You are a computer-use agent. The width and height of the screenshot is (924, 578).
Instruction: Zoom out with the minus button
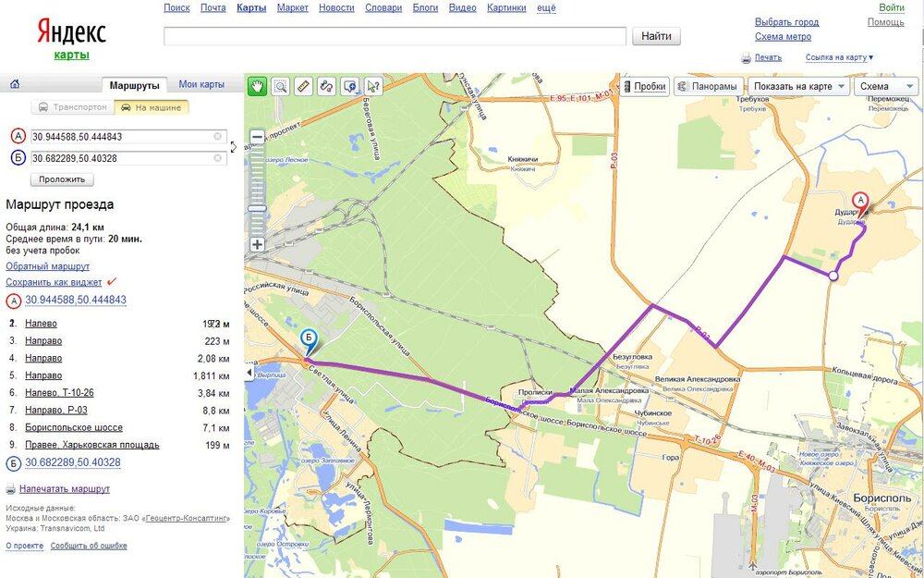[x=257, y=138]
